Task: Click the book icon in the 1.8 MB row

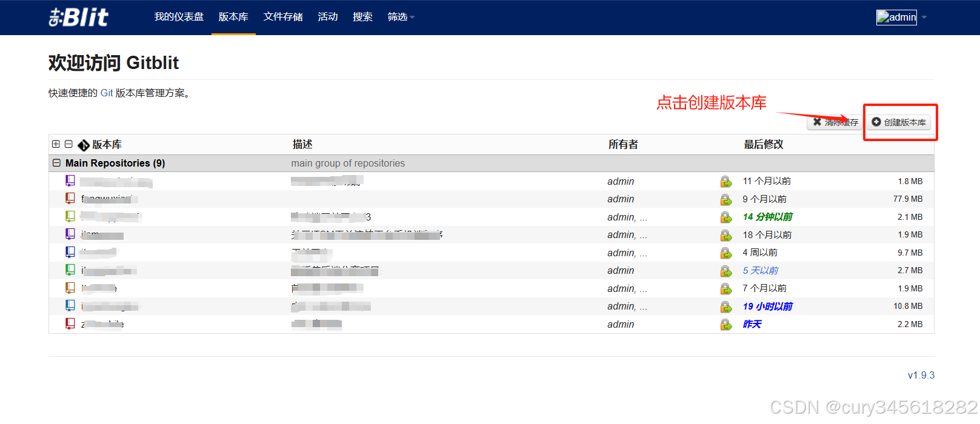Action: (70, 181)
